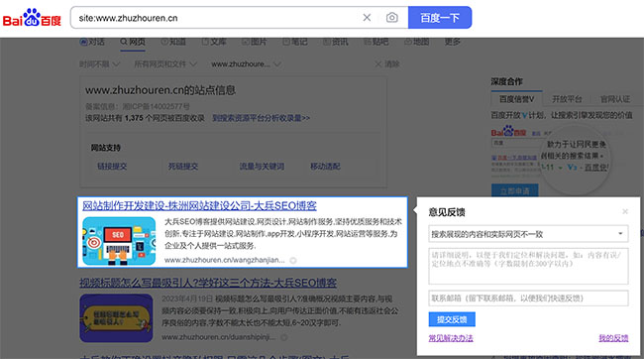The height and width of the screenshot is (359, 644).
Task: Click the SEO illustration thumbnail
Action: point(119,241)
